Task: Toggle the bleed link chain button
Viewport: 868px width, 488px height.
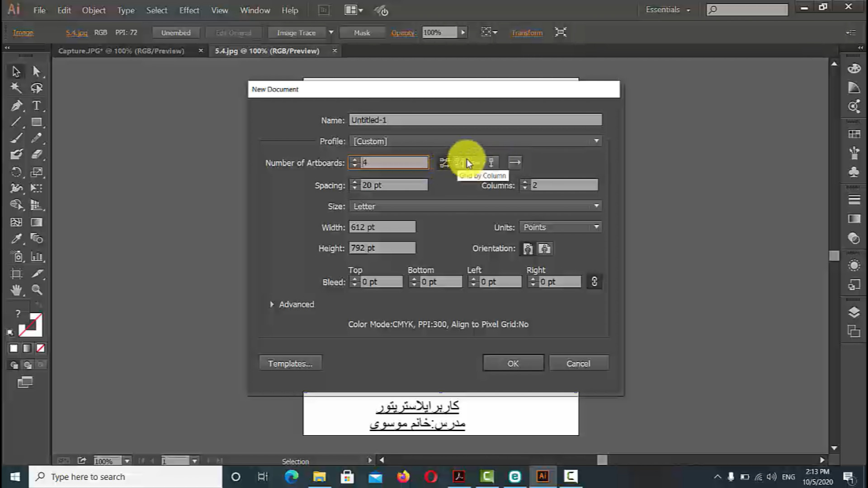Action: click(x=594, y=282)
